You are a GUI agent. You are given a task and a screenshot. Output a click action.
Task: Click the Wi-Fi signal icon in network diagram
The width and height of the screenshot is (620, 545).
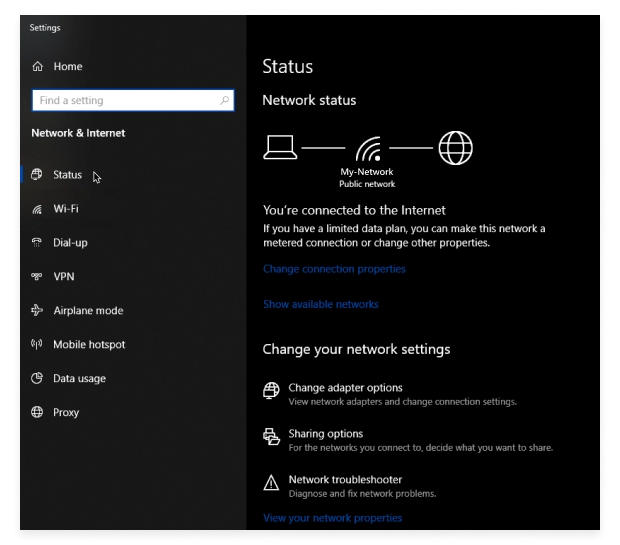pyautogui.click(x=368, y=149)
